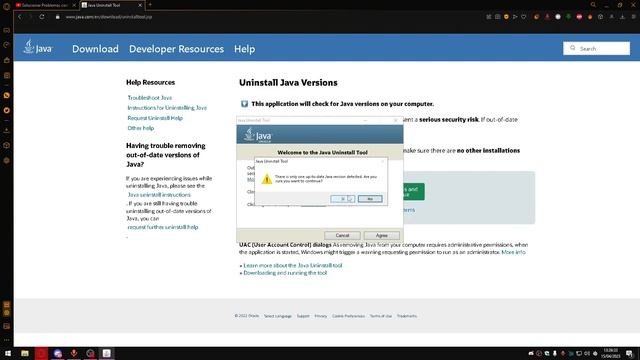Click the downloads icon in Opera sidebar

pos(7,131)
